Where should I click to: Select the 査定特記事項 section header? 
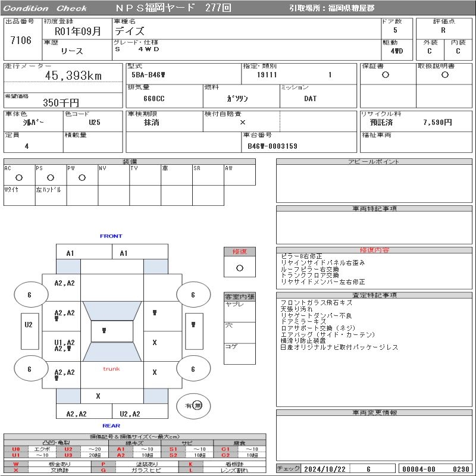click(x=374, y=295)
